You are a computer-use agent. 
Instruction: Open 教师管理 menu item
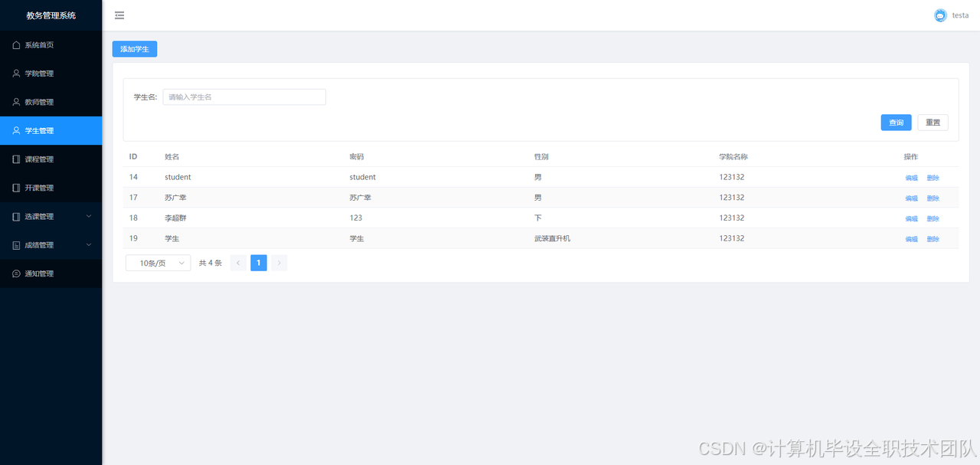pyautogui.click(x=51, y=102)
